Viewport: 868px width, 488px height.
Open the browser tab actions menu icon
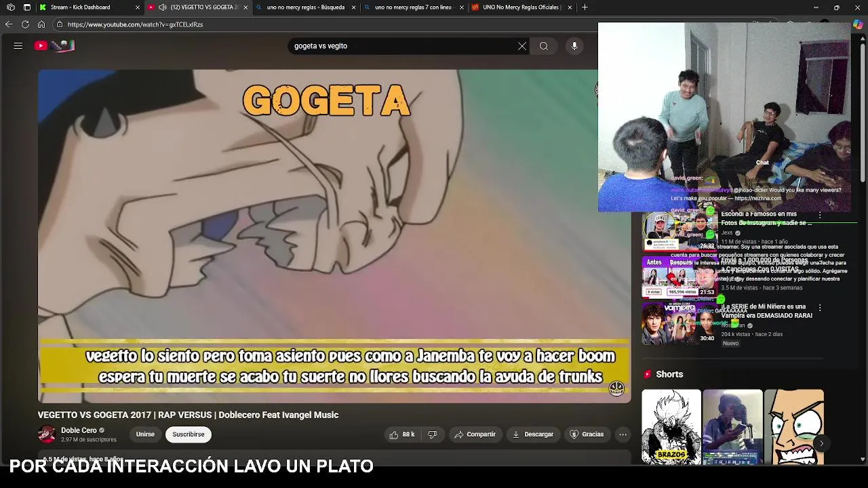26,7
